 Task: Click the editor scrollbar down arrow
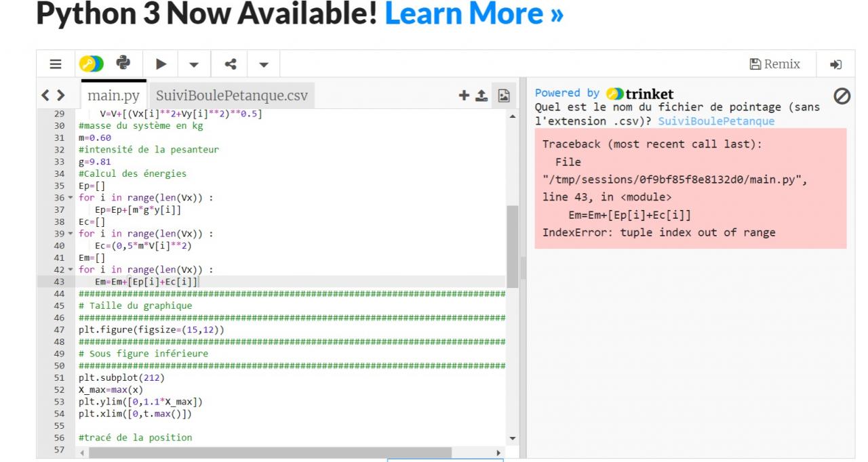512,438
